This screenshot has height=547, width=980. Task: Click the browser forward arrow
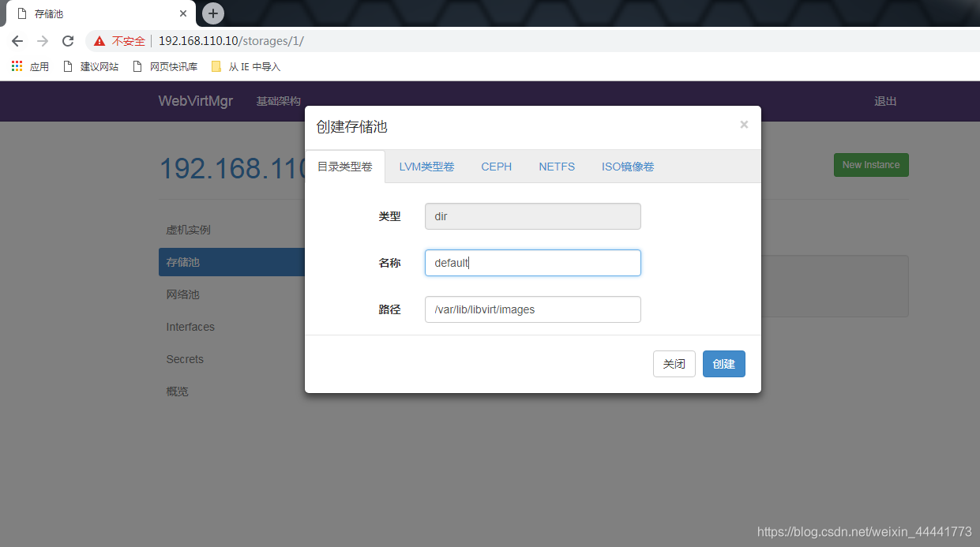(x=43, y=41)
